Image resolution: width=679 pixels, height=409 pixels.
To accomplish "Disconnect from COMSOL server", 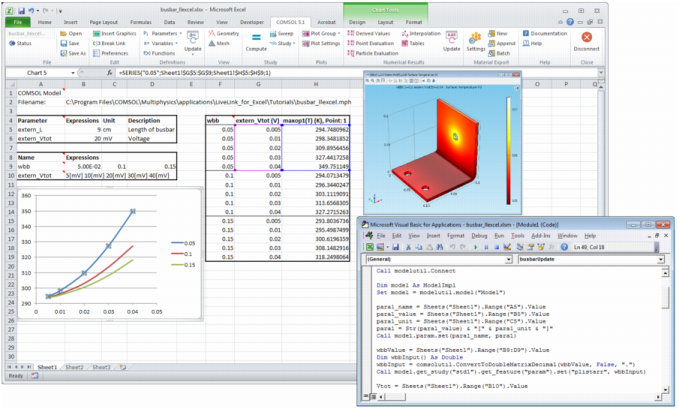I will [x=586, y=42].
